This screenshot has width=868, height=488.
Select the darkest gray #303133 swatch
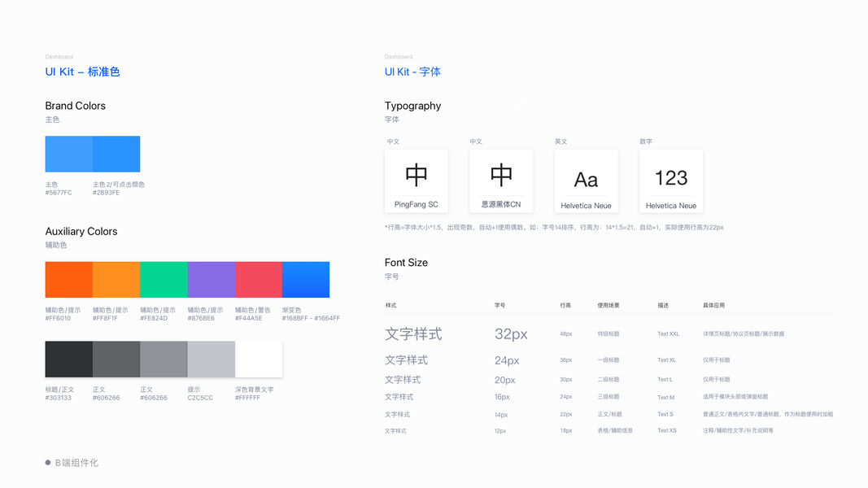coord(68,359)
